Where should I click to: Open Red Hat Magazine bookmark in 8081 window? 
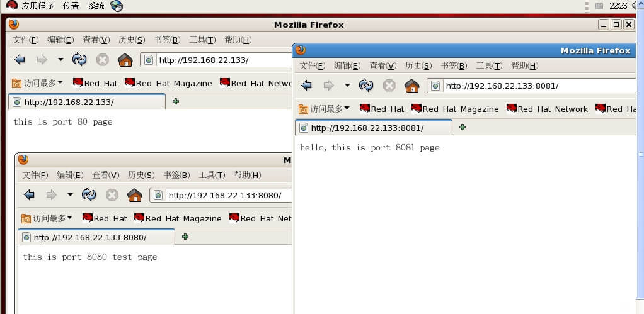(x=454, y=109)
